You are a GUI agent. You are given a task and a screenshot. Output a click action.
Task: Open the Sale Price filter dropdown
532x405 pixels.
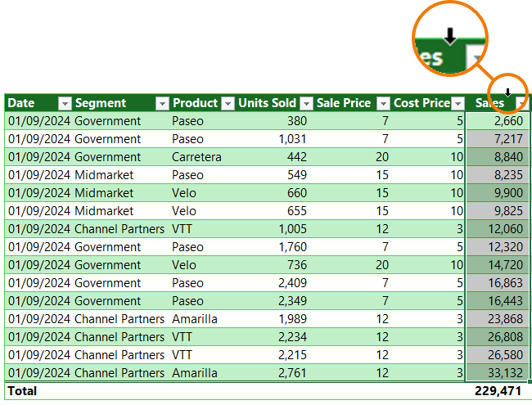(x=383, y=103)
